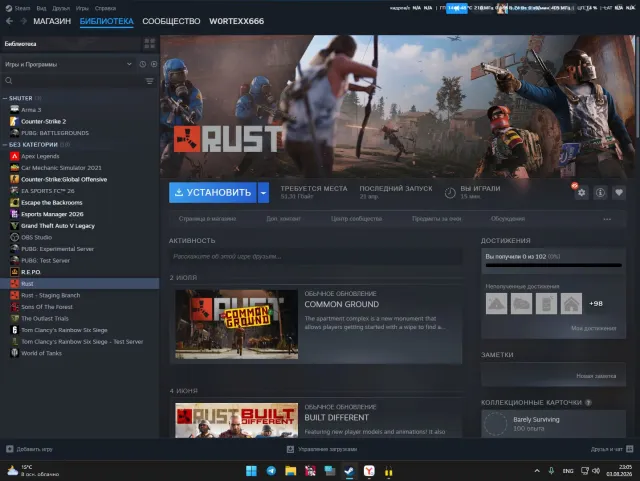This screenshot has height=481, width=640.
Task: Collapse the БЕЗ КАТЕГОРИИ category
Action: coord(5,145)
